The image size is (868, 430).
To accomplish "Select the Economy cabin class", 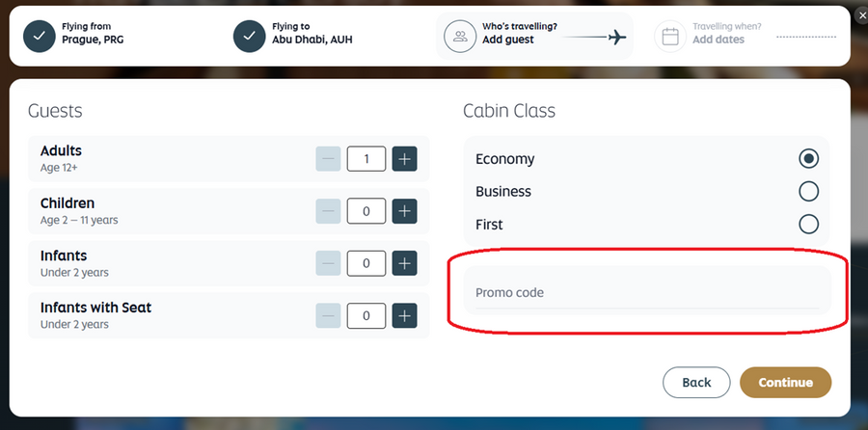I will click(808, 159).
